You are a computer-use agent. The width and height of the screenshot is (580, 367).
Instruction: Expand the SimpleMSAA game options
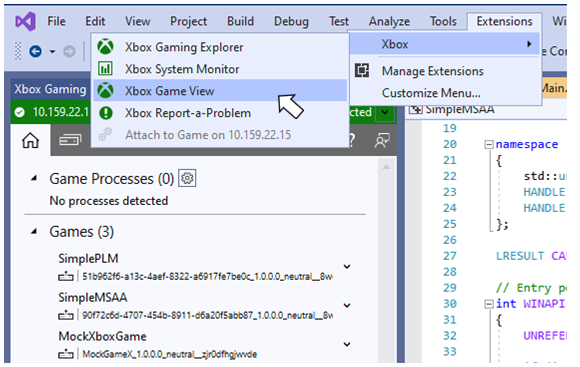tap(347, 305)
